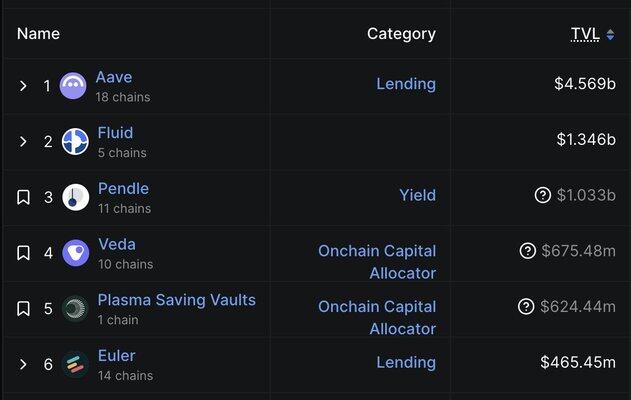Click the Euler protocol logo icon
Viewport: 631px width, 400px height.
pos(75,364)
